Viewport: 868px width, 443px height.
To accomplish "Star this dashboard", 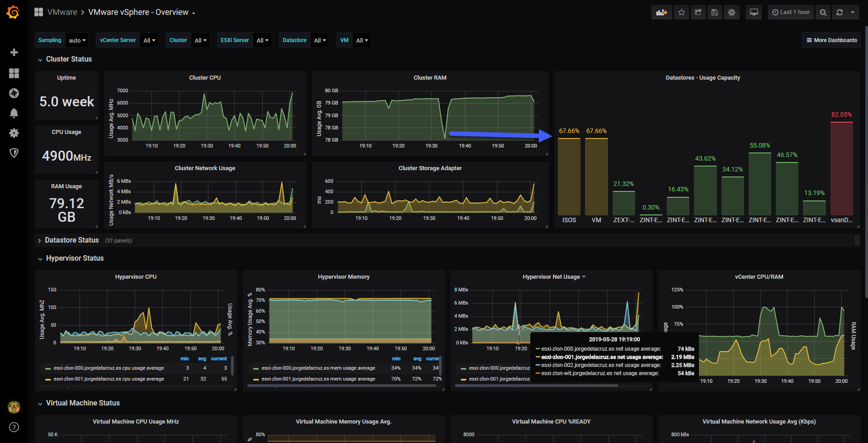I will [681, 12].
